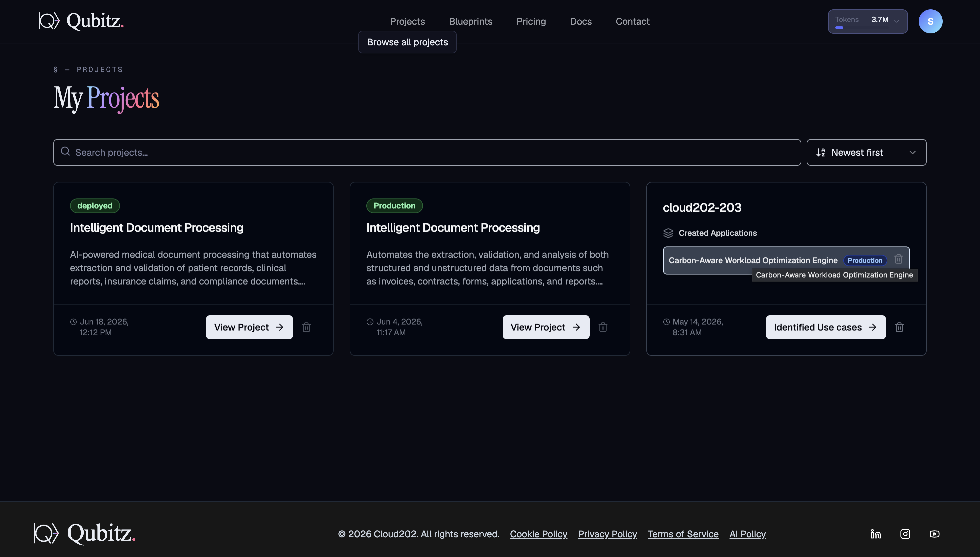Open the Privacy Policy link

[x=607, y=534]
